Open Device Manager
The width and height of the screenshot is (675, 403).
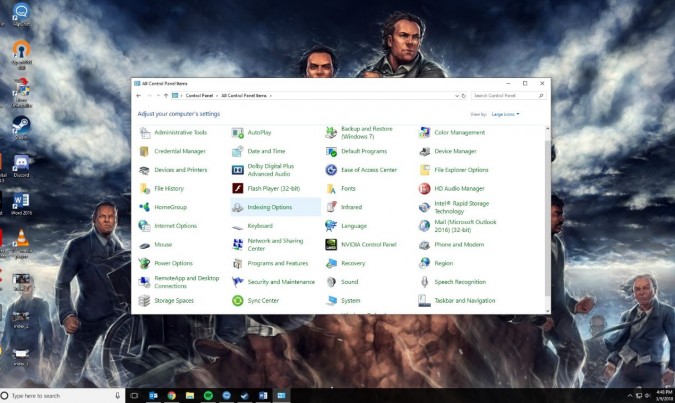tap(455, 151)
